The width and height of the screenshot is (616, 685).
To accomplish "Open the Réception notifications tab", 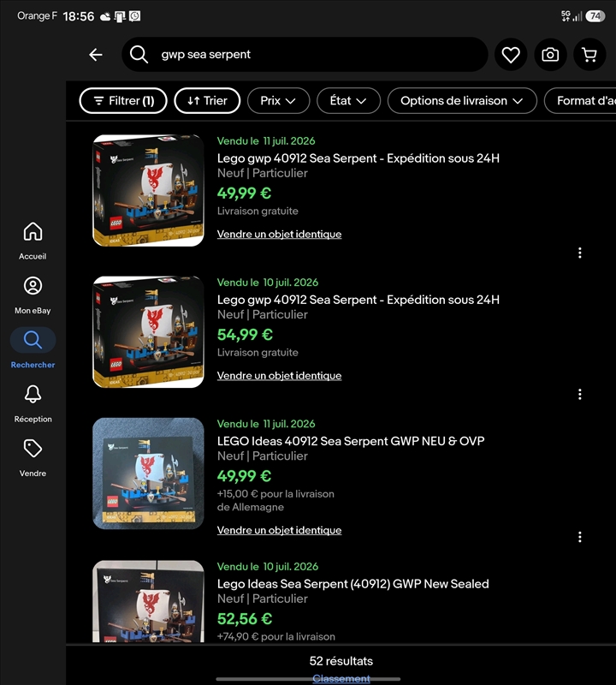I will 33,403.
